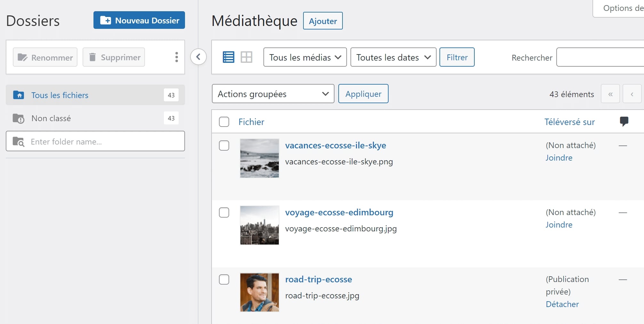Image resolution: width=644 pixels, height=324 pixels.
Task: Focus the Enter folder name search field
Action: click(x=95, y=141)
